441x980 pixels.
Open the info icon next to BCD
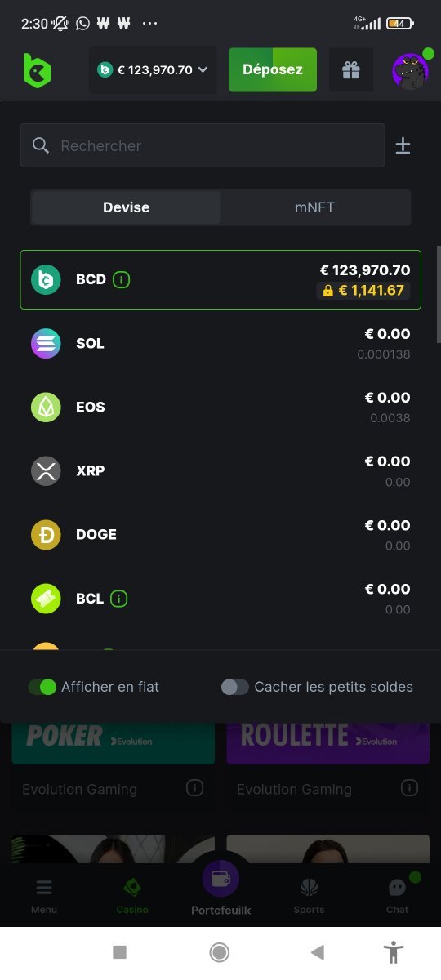pos(122,279)
